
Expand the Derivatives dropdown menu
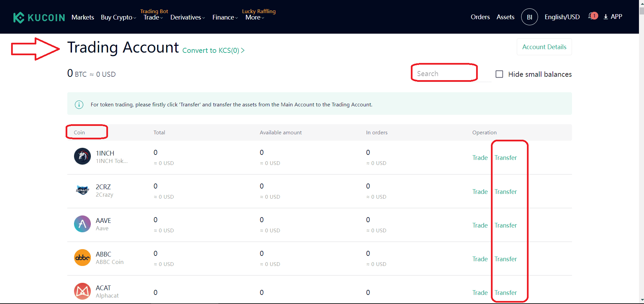187,17
